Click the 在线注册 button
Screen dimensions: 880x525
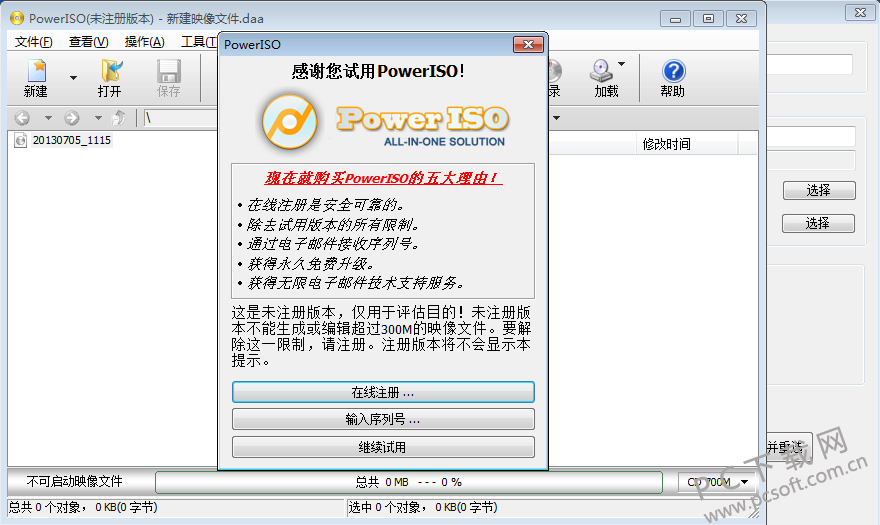[383, 392]
